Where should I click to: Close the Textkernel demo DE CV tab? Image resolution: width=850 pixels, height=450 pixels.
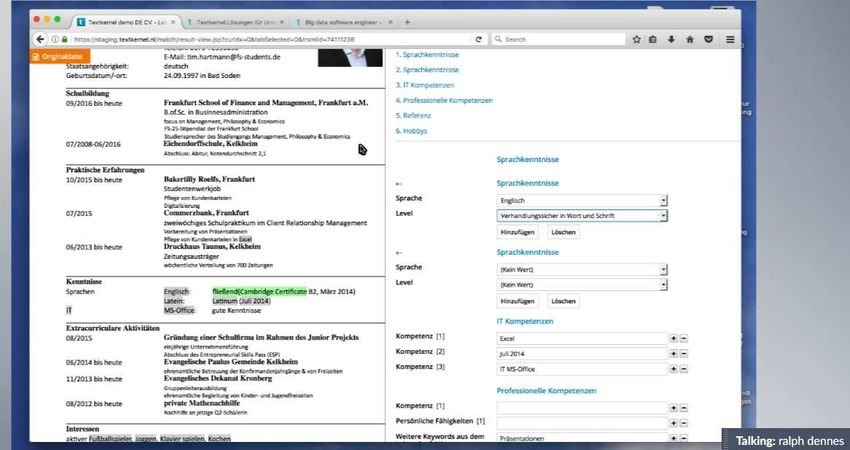pyautogui.click(x=173, y=22)
